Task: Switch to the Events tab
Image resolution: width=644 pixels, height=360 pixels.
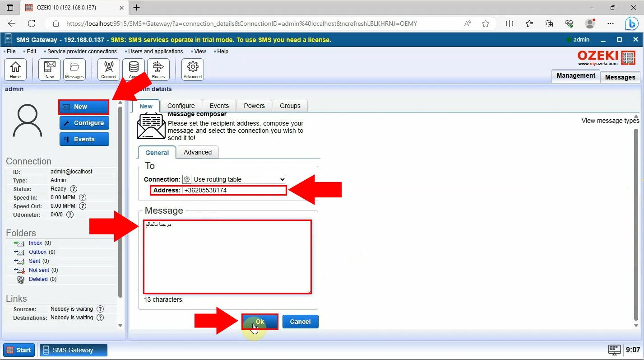Action: pos(219,106)
